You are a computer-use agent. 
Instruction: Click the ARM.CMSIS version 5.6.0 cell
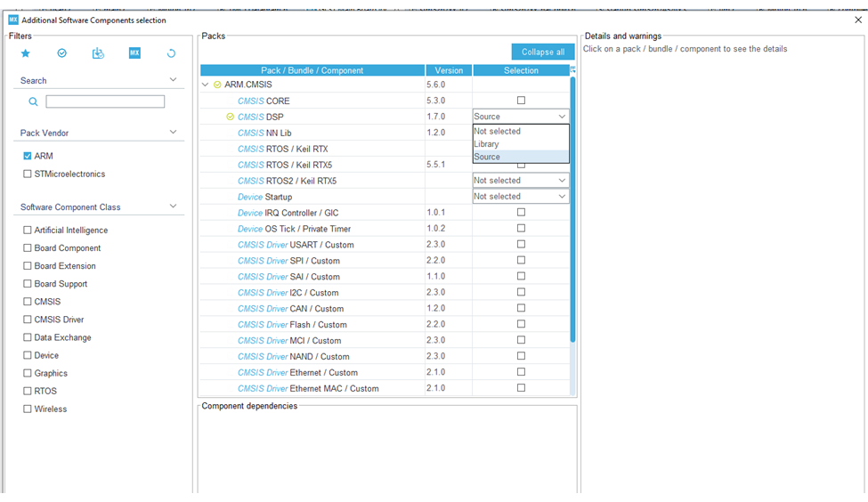(449, 85)
